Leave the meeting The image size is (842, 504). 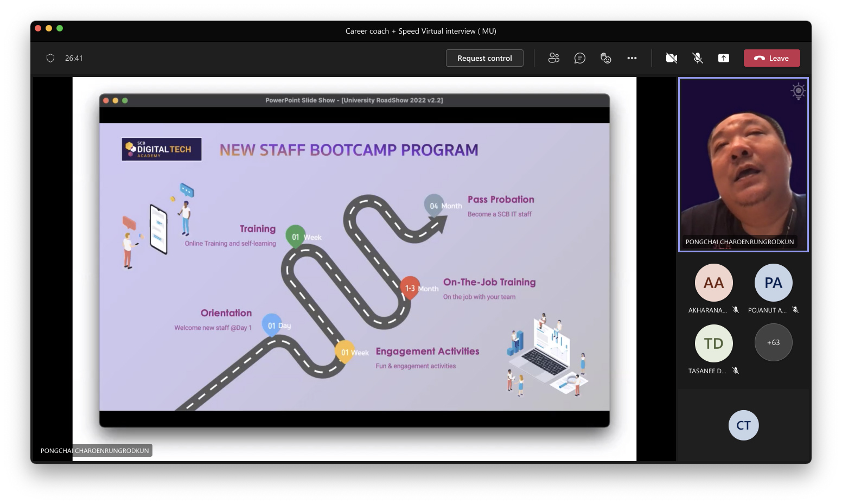point(771,58)
